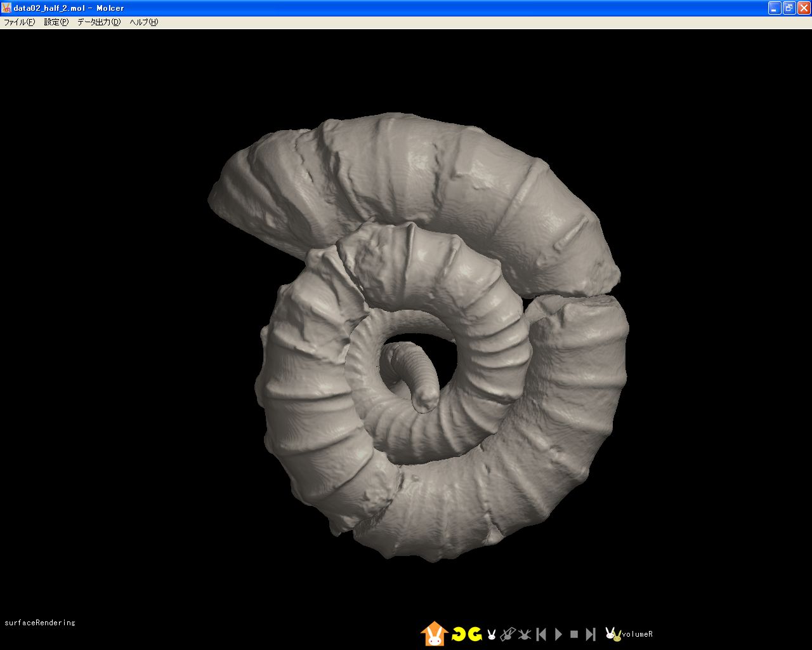Image resolution: width=812 pixels, height=650 pixels.
Task: Restore down the Molcer window
Action: (x=789, y=8)
